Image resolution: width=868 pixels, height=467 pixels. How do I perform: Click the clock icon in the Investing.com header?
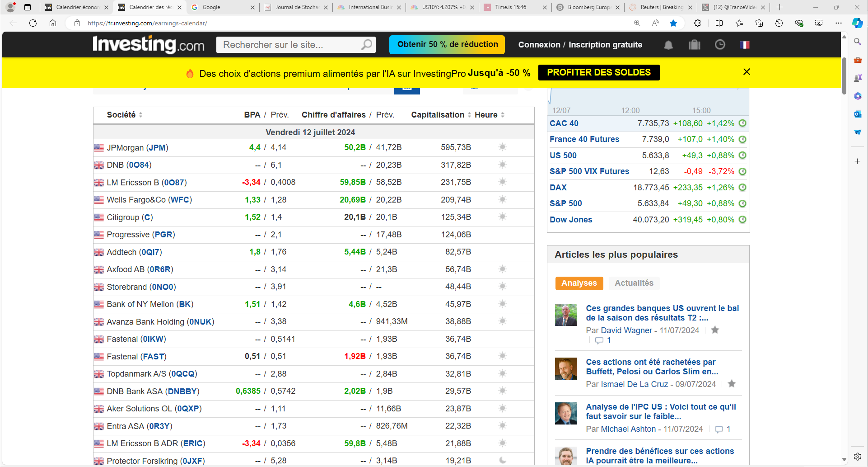(720, 44)
